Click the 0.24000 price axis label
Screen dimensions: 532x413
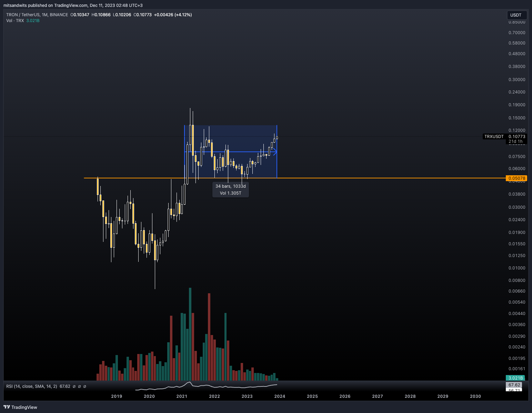pyautogui.click(x=517, y=92)
